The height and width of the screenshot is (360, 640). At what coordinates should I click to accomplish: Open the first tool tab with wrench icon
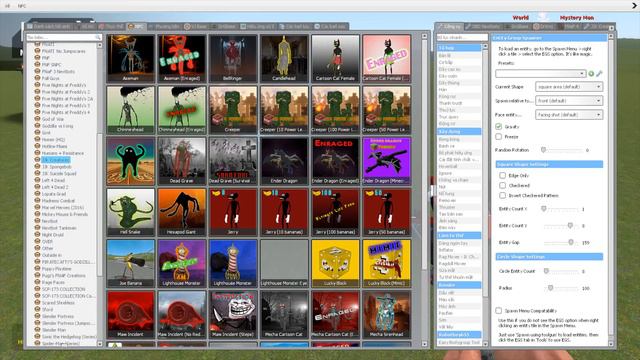pyautogui.click(x=450, y=27)
